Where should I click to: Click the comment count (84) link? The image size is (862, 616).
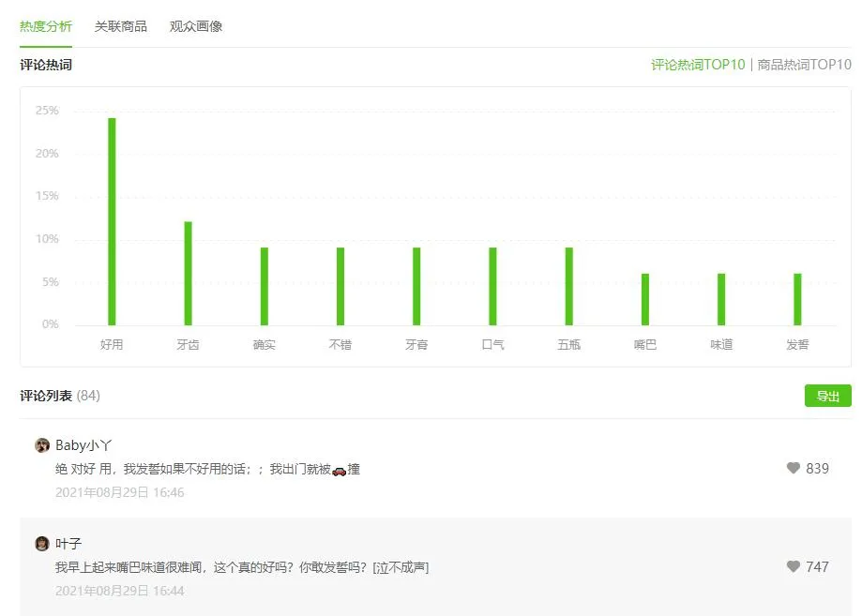(x=89, y=396)
